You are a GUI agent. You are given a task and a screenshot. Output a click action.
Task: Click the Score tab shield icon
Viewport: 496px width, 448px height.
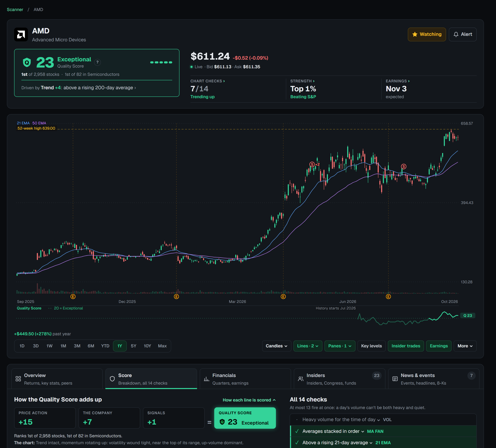click(112, 379)
